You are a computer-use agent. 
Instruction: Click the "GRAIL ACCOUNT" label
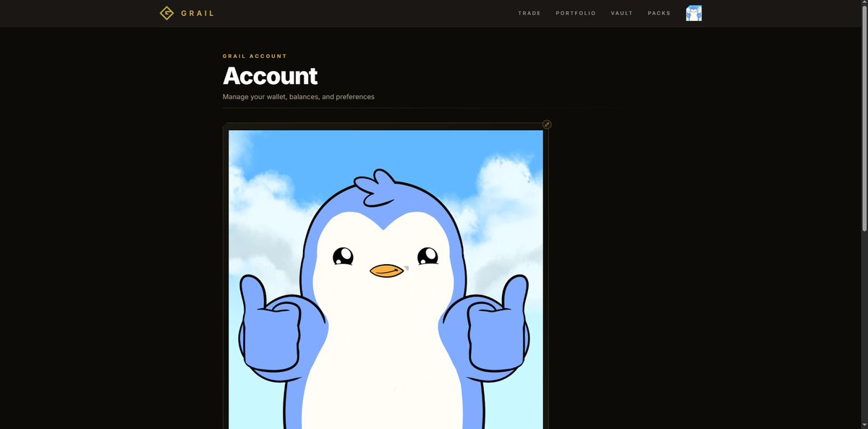pos(255,56)
